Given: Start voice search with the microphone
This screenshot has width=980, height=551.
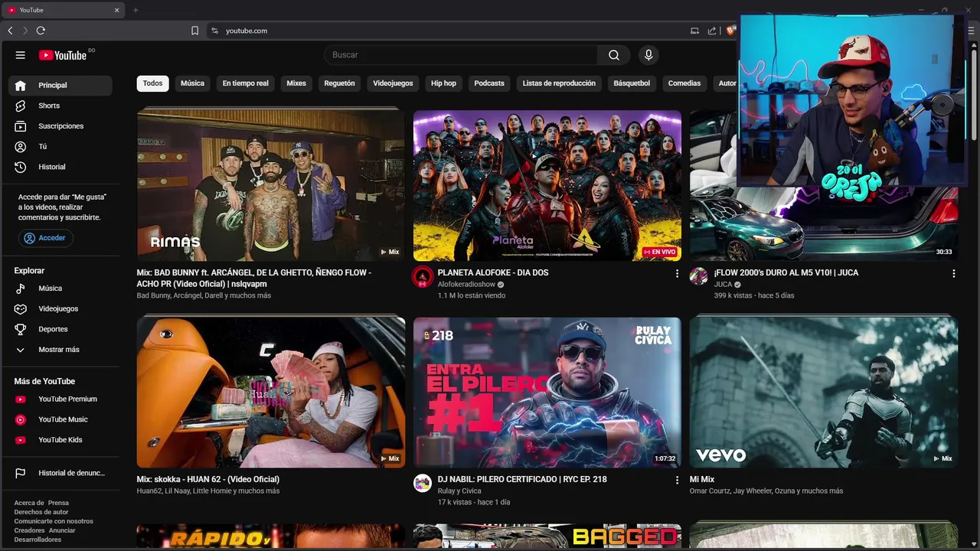Looking at the screenshot, I should click(648, 55).
